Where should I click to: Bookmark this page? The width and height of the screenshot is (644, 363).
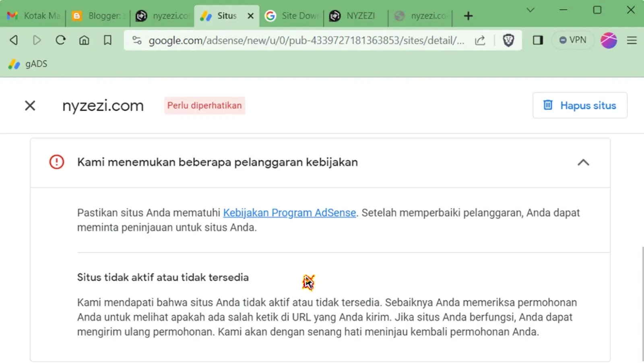(x=107, y=40)
